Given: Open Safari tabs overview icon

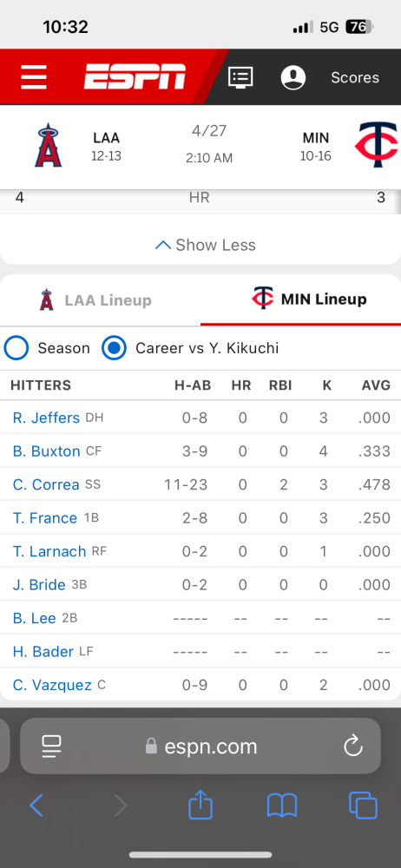Looking at the screenshot, I should pyautogui.click(x=364, y=806).
